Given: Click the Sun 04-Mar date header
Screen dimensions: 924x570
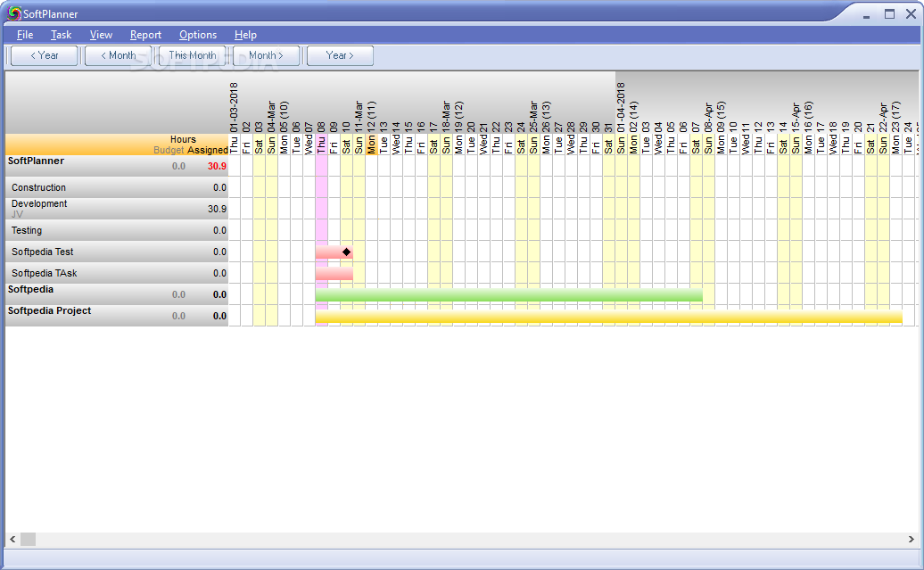Looking at the screenshot, I should (x=271, y=128).
